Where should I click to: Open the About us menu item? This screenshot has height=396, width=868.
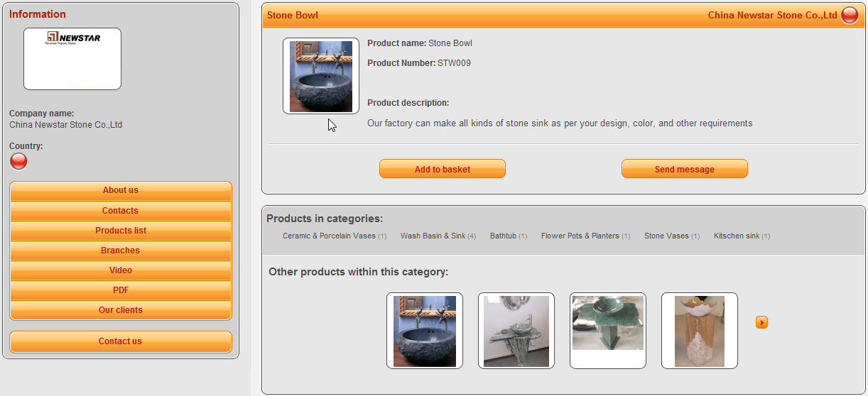121,190
